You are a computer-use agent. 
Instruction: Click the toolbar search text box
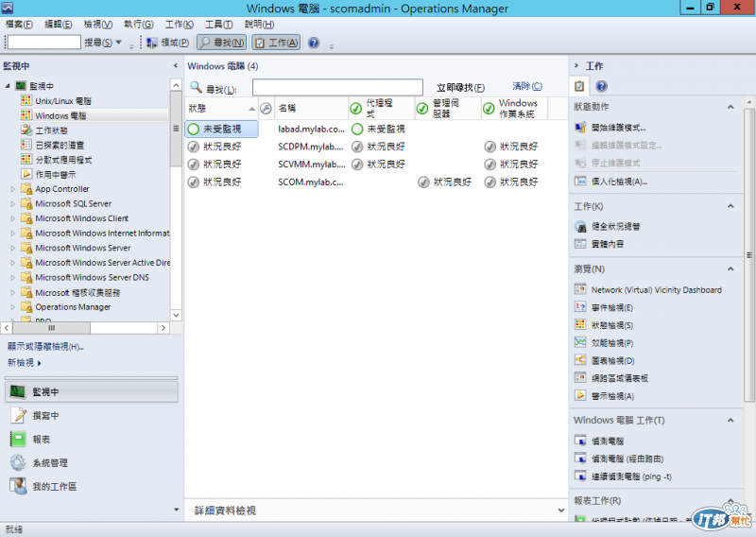click(43, 43)
